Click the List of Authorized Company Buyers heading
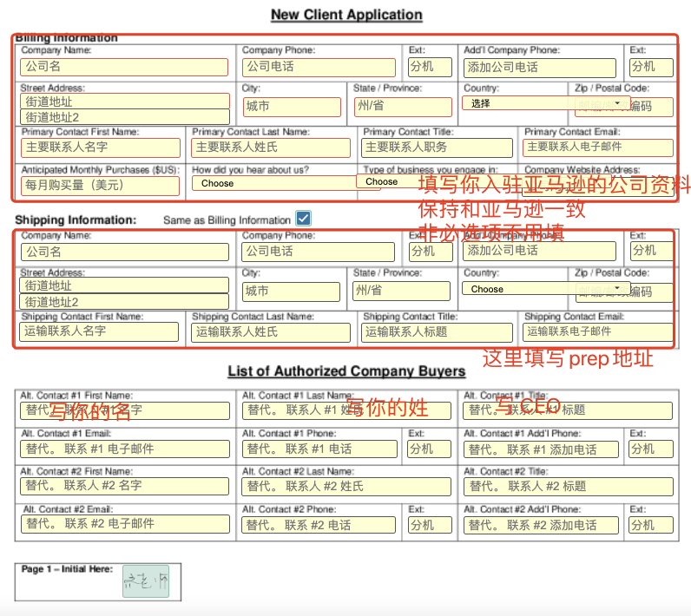Image resolution: width=691 pixels, height=616 pixels. pyautogui.click(x=346, y=371)
